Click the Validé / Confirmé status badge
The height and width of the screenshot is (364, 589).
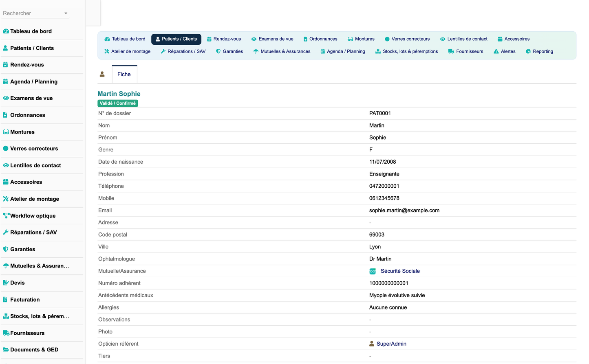pos(118,103)
